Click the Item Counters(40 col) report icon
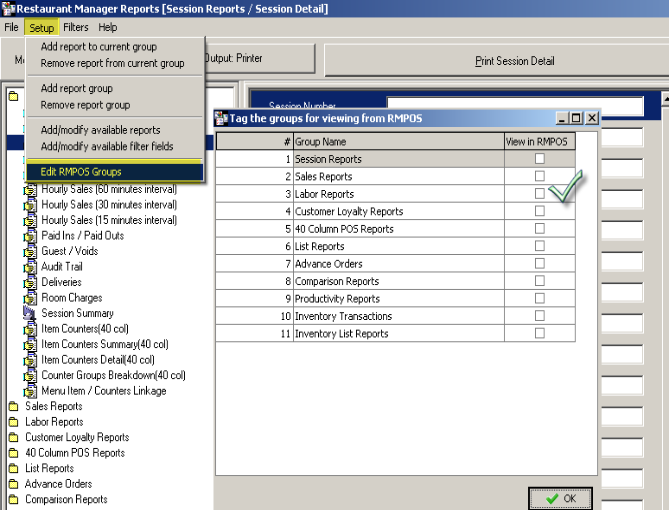The image size is (669, 510). (30, 329)
